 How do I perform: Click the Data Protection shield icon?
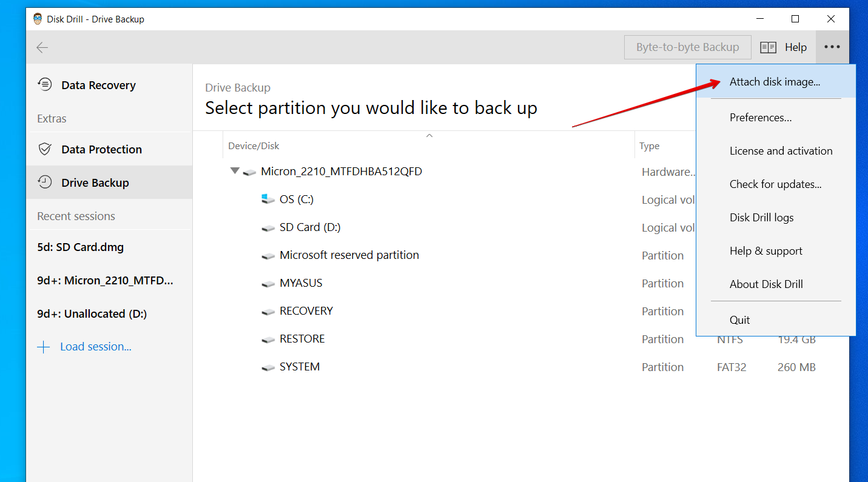[x=44, y=149]
